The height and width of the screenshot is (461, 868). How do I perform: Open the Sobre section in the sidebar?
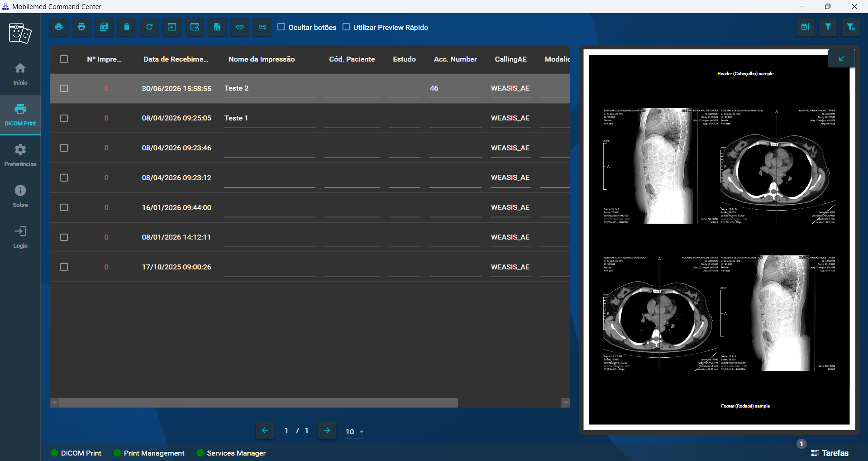[x=20, y=197]
